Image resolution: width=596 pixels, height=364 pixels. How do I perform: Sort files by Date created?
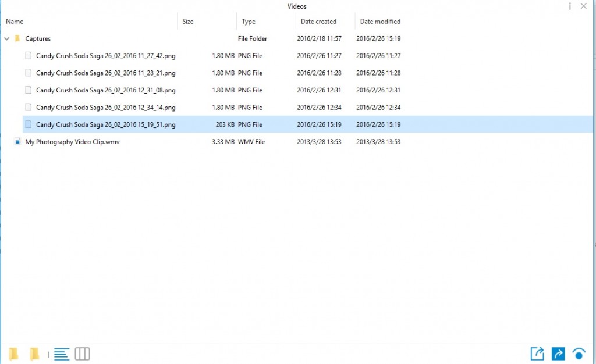click(x=318, y=21)
